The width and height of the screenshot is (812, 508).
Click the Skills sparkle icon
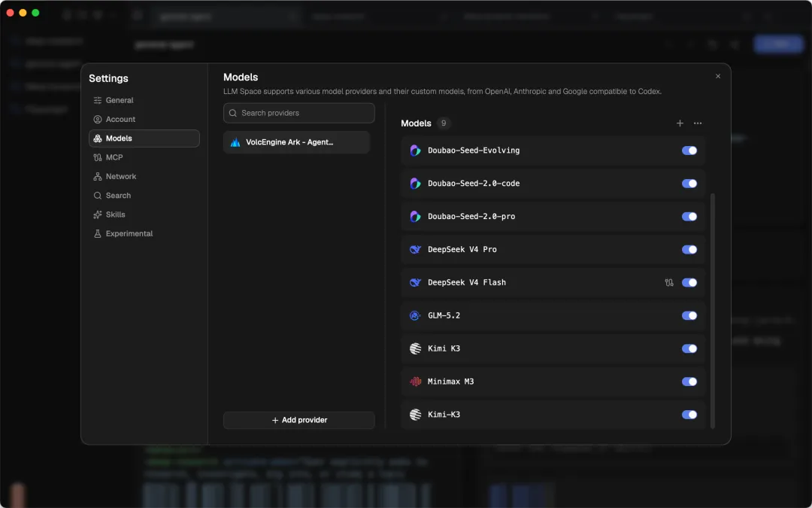click(97, 214)
